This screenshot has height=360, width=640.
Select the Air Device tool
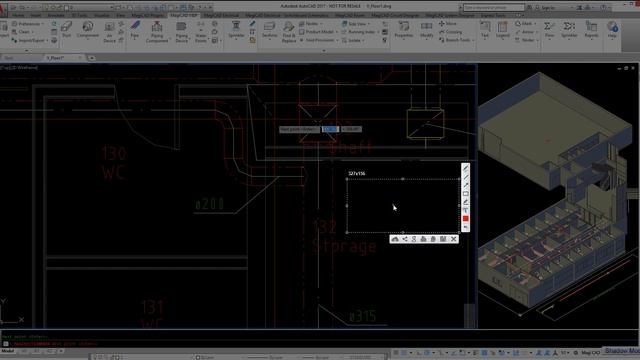(x=109, y=31)
